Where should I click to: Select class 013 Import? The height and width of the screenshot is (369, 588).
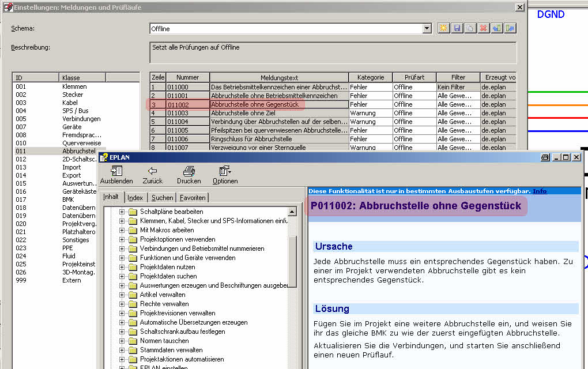(x=55, y=167)
